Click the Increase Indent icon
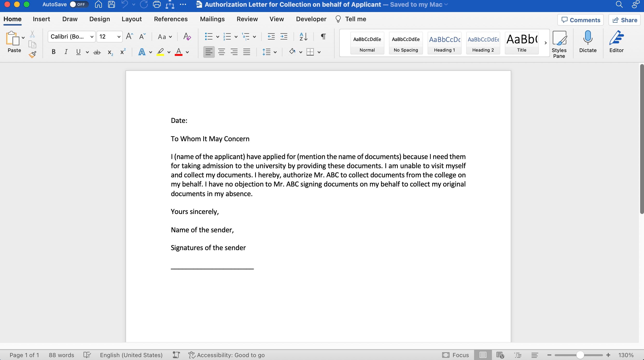This screenshot has height=360, width=644. [284, 36]
